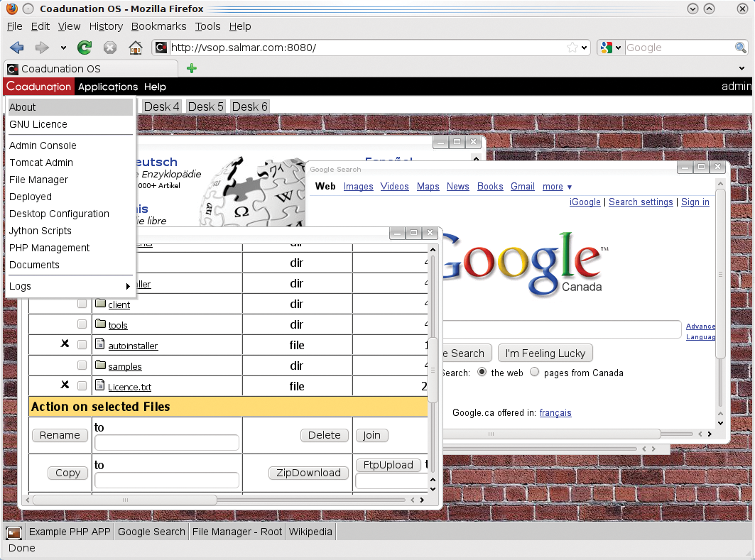Tick the checkbox for autoinstaller file
This screenshot has height=560, width=755.
tap(82, 344)
